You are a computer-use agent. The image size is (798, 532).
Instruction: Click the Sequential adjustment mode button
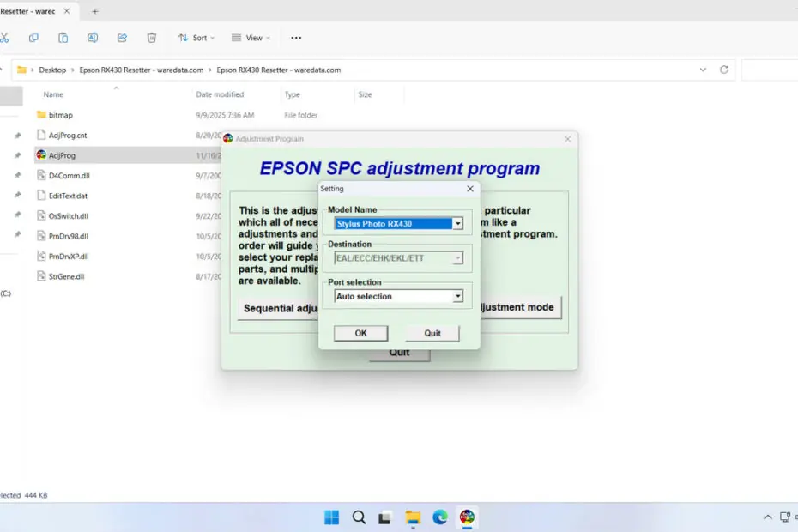(x=278, y=308)
